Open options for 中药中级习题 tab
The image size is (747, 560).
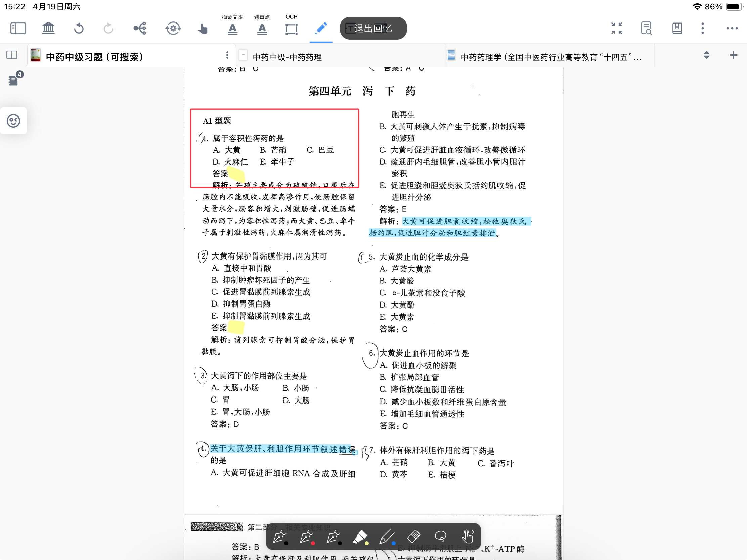[227, 55]
